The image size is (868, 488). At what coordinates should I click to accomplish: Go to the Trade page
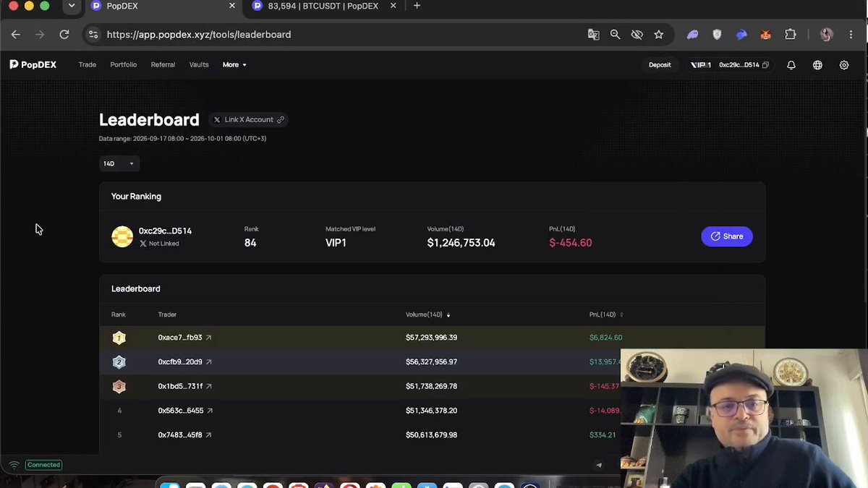point(88,65)
